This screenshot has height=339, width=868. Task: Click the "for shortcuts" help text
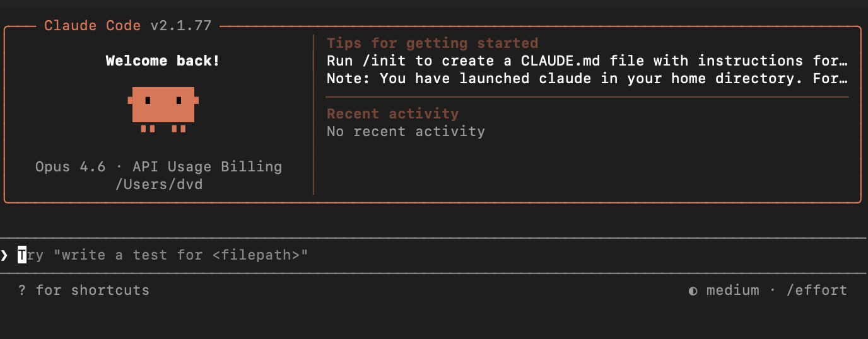(93, 290)
